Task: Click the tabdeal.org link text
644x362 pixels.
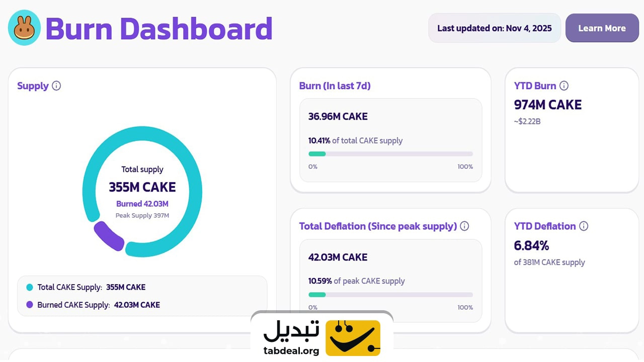Action: point(291,350)
